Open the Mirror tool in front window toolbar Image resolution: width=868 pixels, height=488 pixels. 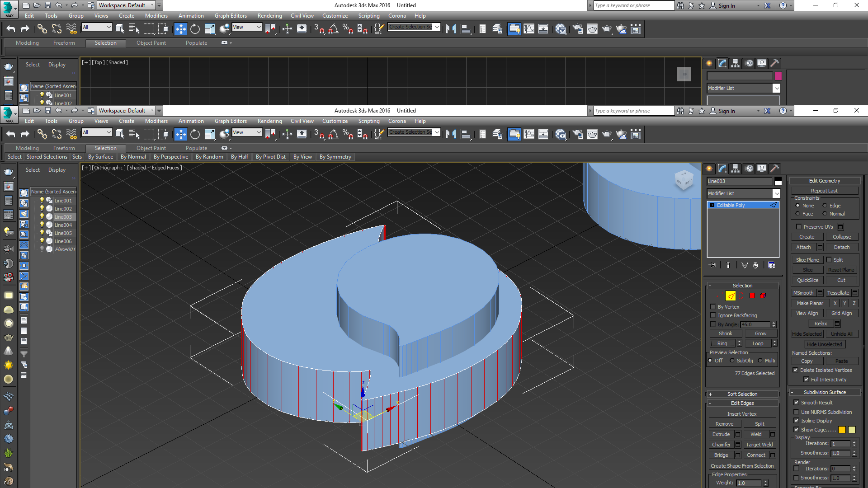pyautogui.click(x=451, y=134)
